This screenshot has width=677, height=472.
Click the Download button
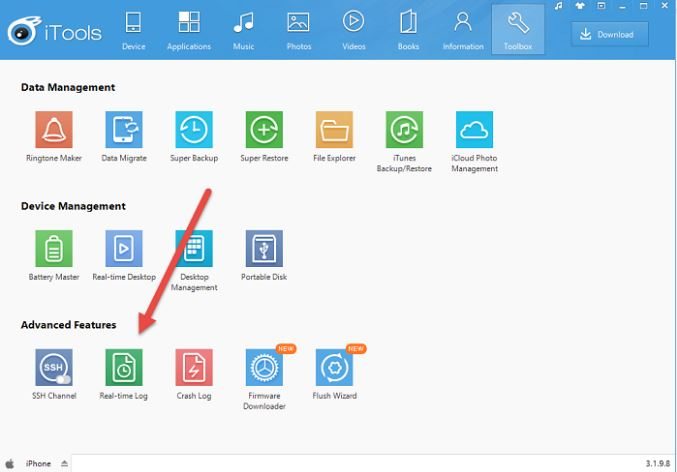pyautogui.click(x=609, y=34)
